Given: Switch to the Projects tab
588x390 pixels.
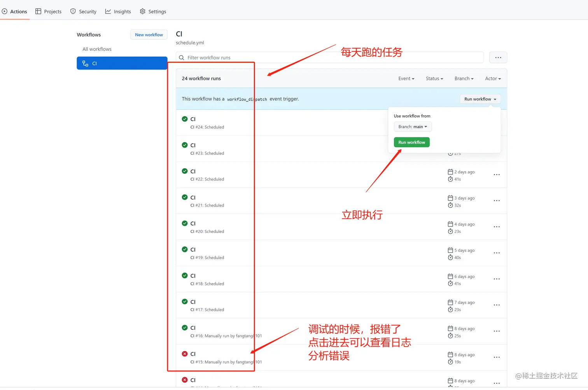Looking at the screenshot, I should click(49, 12).
